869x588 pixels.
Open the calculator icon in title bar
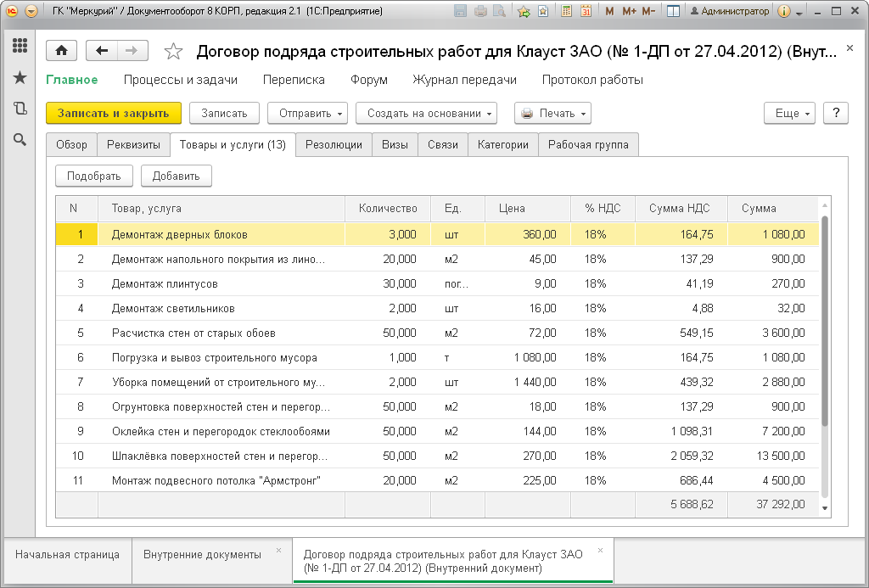[x=566, y=11]
